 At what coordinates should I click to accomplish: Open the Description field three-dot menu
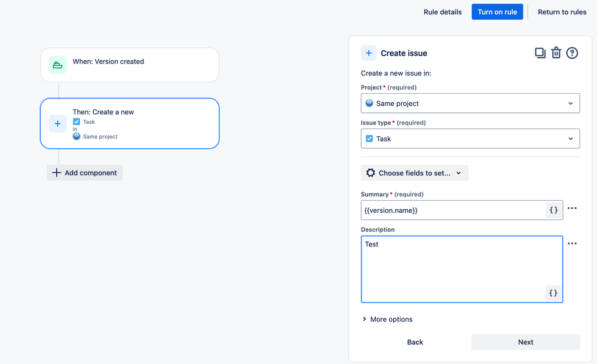(x=572, y=244)
